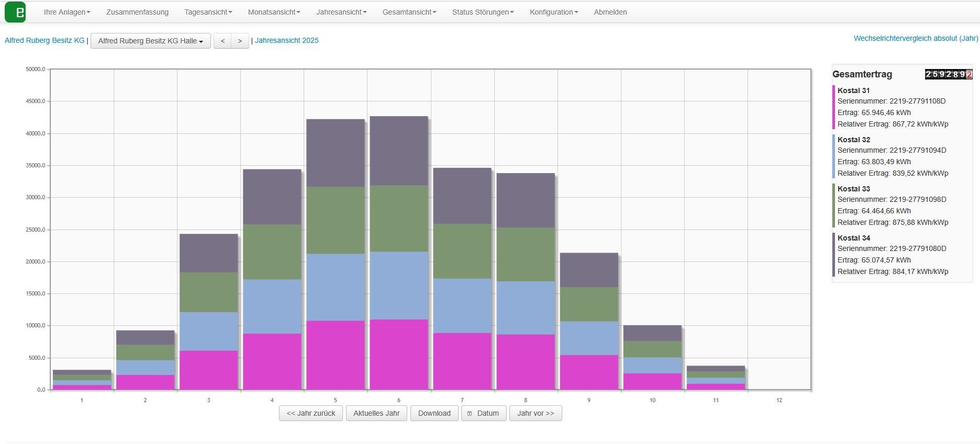Click Abmelden to log out

coord(610,12)
